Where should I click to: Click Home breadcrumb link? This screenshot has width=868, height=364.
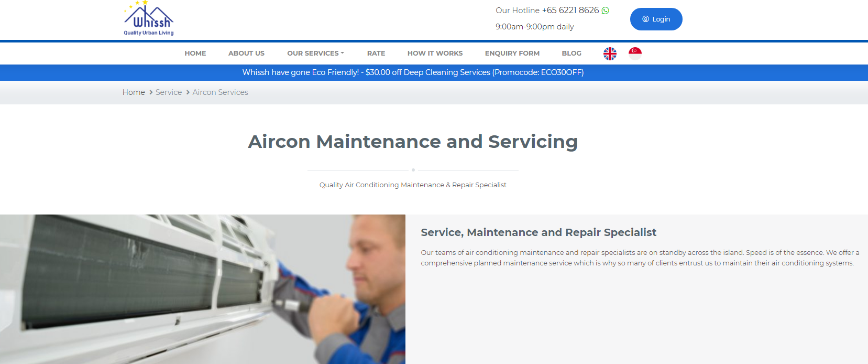tap(134, 92)
